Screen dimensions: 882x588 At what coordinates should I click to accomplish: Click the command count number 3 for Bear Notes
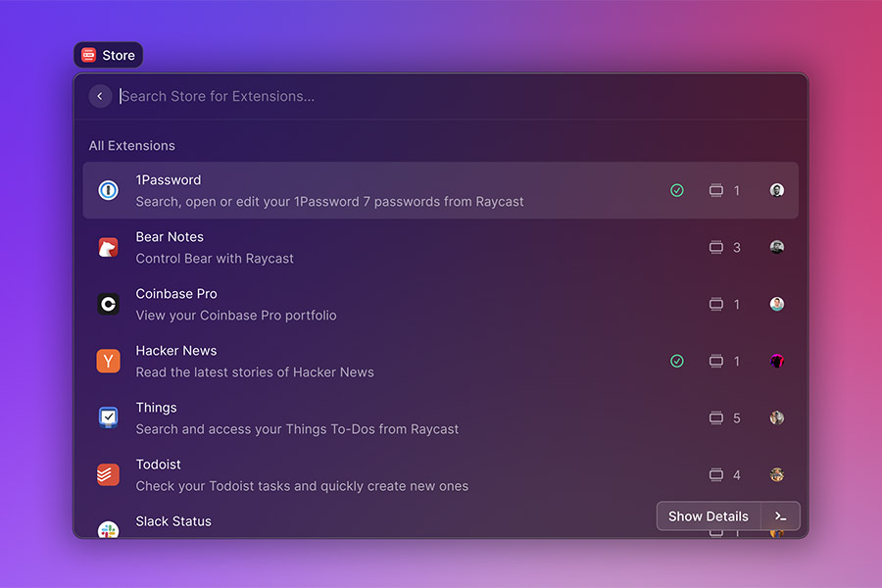[x=736, y=248]
